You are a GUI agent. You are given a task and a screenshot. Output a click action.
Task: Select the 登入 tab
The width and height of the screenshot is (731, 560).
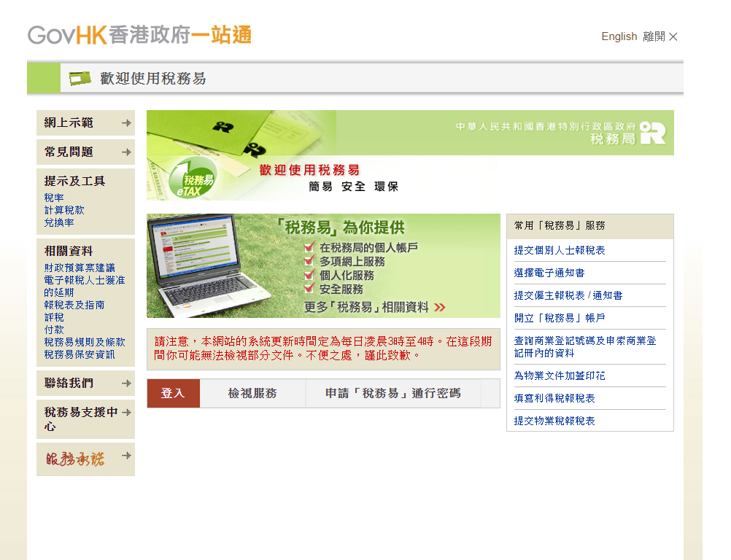[x=173, y=394]
